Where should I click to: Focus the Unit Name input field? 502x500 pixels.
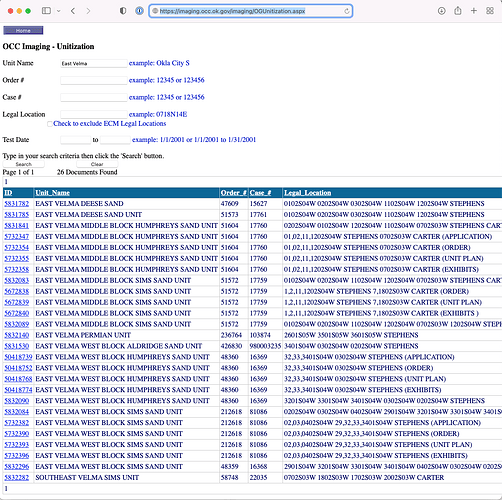click(94, 63)
